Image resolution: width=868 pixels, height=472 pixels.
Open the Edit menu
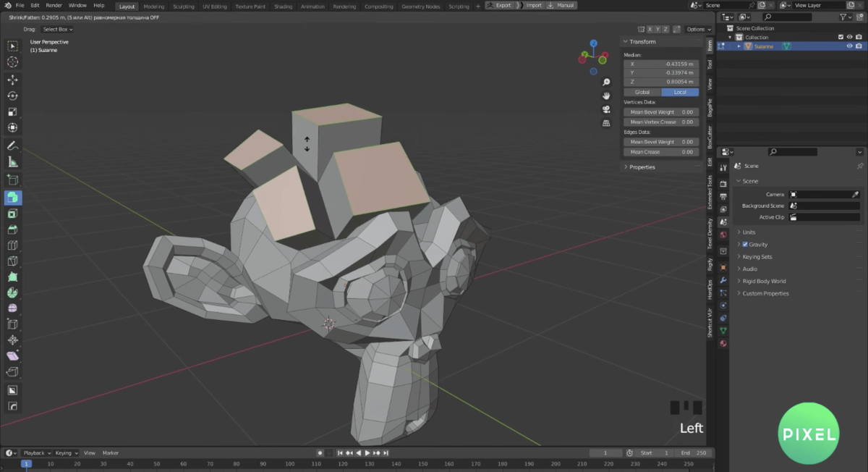[x=35, y=5]
